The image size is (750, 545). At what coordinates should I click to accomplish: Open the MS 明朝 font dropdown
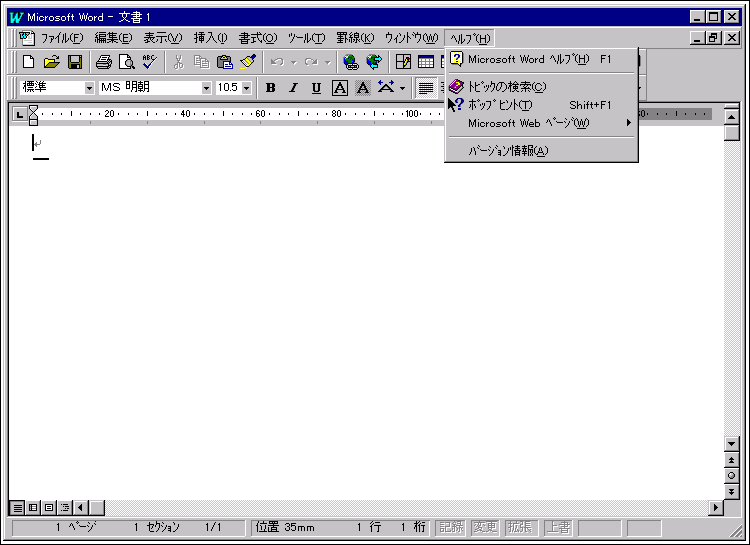click(x=206, y=88)
